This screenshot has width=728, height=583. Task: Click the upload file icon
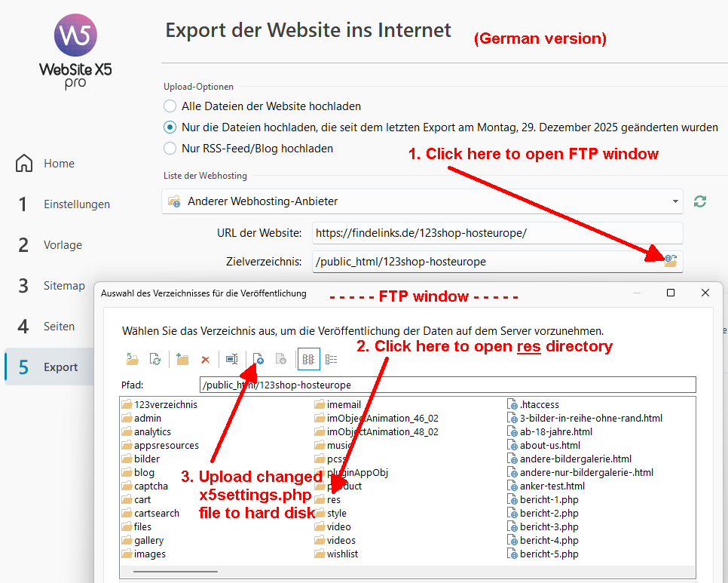[258, 360]
